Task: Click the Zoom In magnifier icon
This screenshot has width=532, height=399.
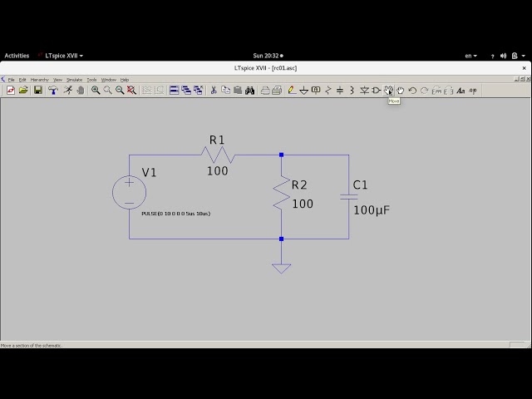Action: (x=96, y=91)
